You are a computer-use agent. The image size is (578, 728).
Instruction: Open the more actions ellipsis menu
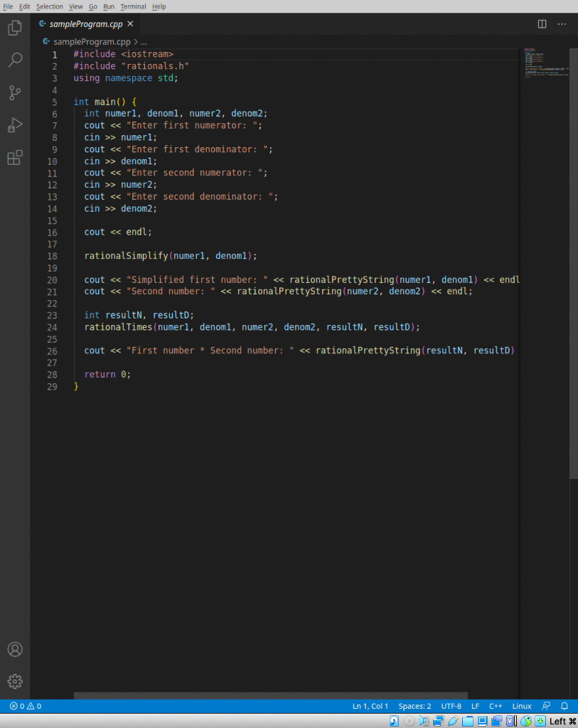[x=562, y=23]
